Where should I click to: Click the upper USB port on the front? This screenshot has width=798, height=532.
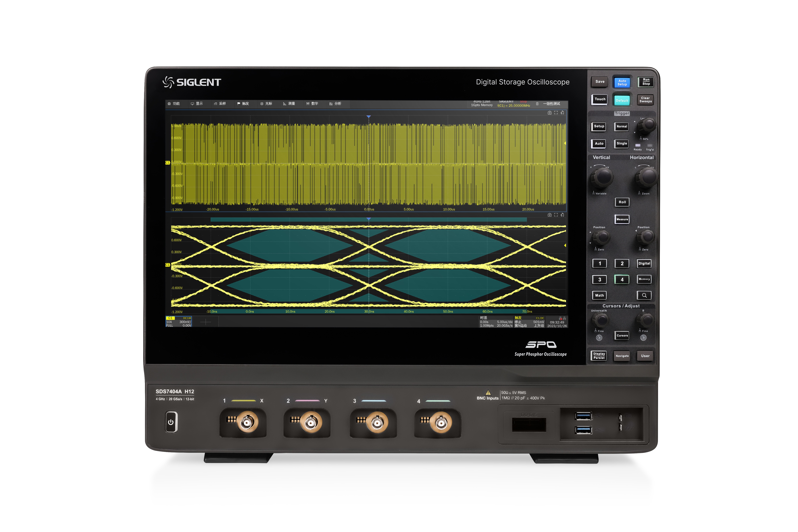[584, 416]
